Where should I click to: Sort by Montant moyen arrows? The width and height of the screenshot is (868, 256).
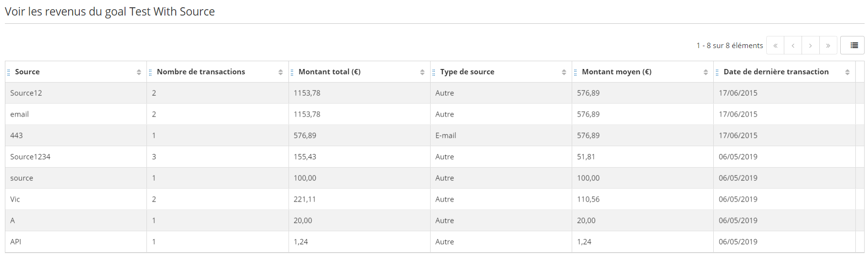pos(705,72)
